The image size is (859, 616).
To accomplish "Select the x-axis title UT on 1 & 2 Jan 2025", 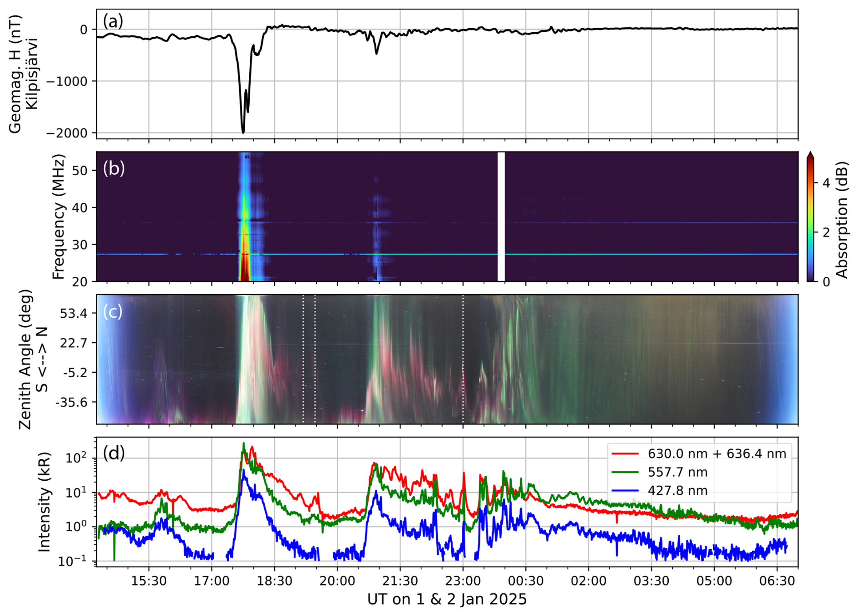I will [447, 600].
